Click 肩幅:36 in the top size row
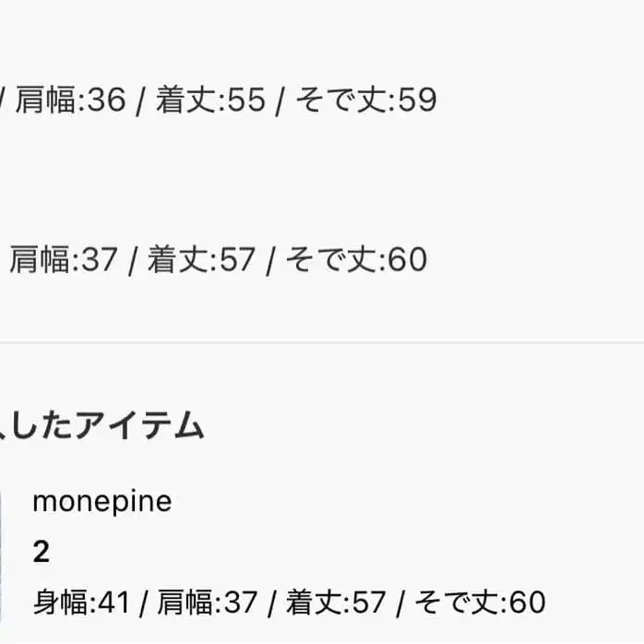This screenshot has height=644, width=644. pyautogui.click(x=71, y=100)
